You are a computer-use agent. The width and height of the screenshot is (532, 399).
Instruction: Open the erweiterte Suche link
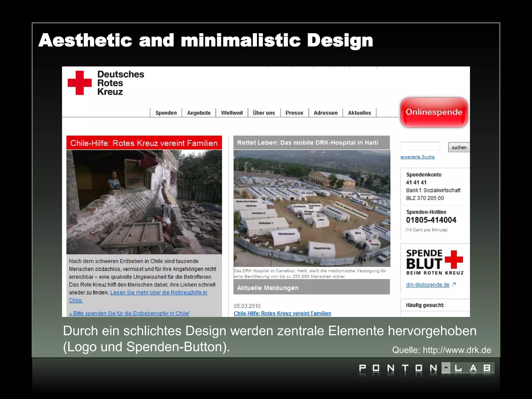point(417,157)
